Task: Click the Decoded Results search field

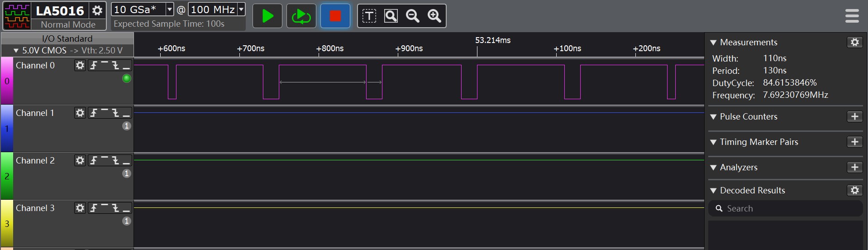Action: (x=785, y=208)
